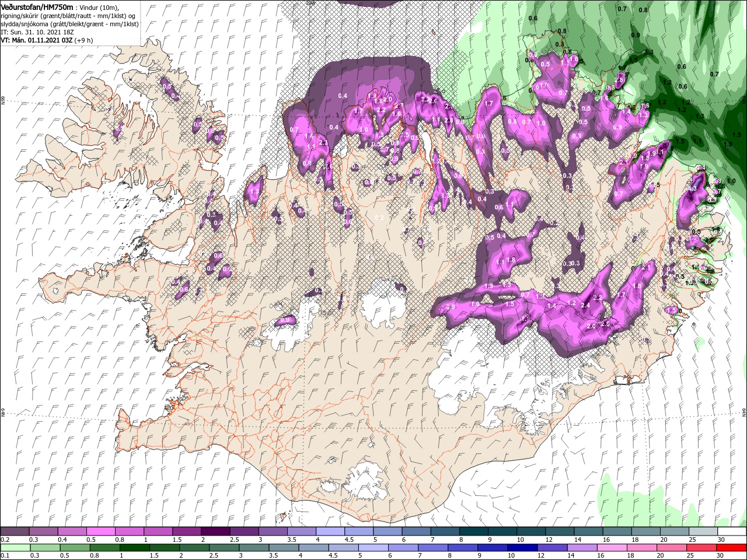This screenshot has width=747, height=560.
Task: Click the '64N' latitude label at the map's right edge
Action: [745, 412]
